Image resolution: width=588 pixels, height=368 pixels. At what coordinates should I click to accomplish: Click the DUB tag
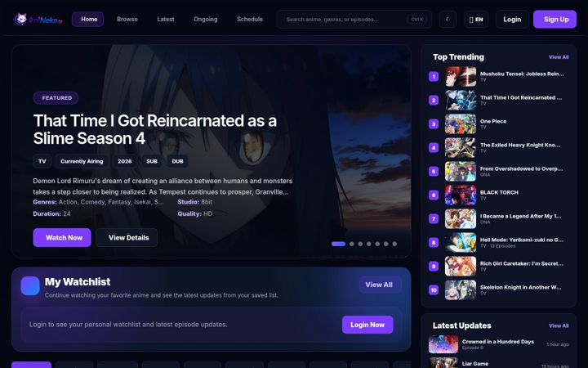click(177, 161)
